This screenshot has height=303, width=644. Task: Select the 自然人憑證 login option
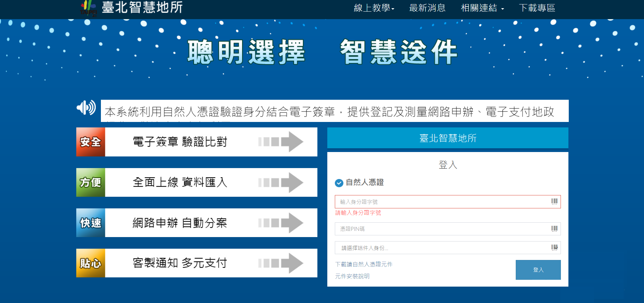tap(359, 183)
